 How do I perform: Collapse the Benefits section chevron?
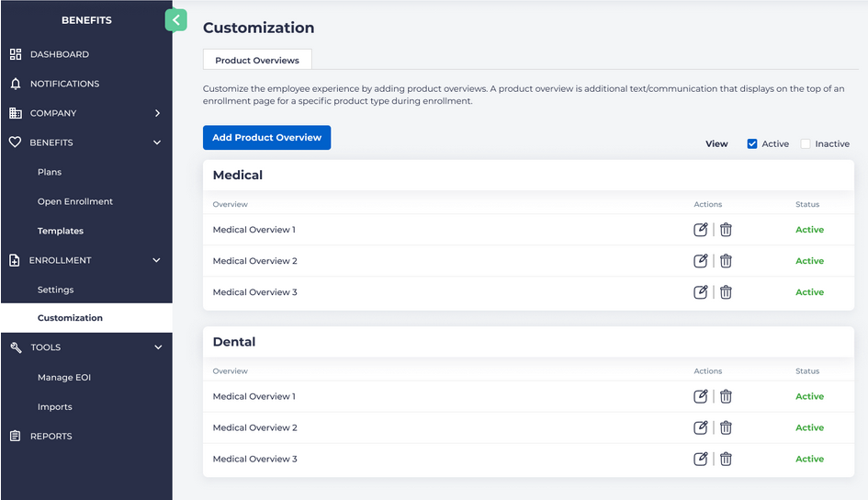point(157,142)
